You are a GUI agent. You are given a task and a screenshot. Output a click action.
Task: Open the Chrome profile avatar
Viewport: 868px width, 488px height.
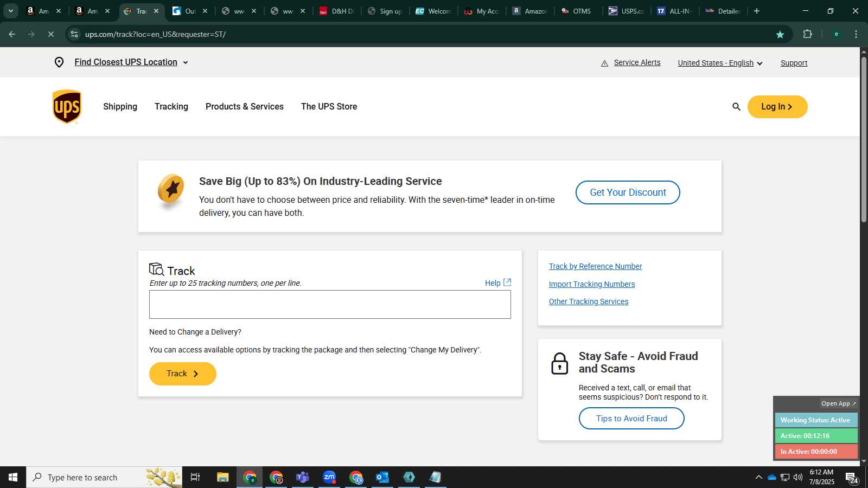[836, 34]
